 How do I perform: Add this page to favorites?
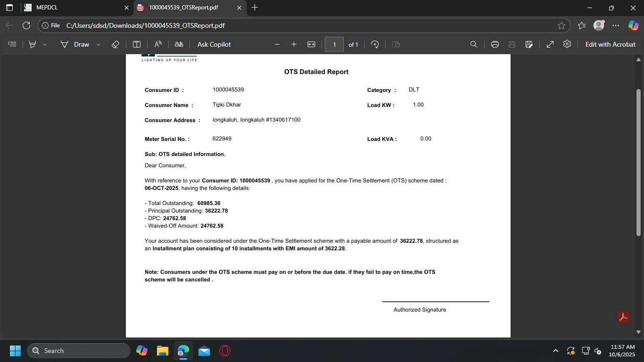point(561,25)
